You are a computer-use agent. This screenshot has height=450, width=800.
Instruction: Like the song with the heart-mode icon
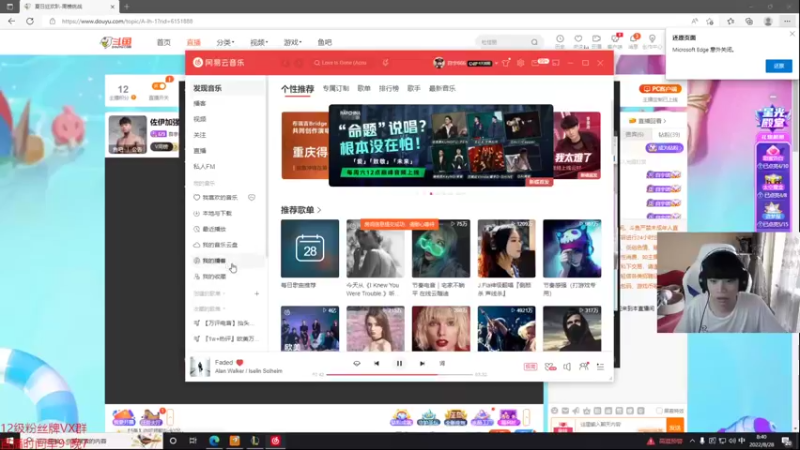(357, 363)
